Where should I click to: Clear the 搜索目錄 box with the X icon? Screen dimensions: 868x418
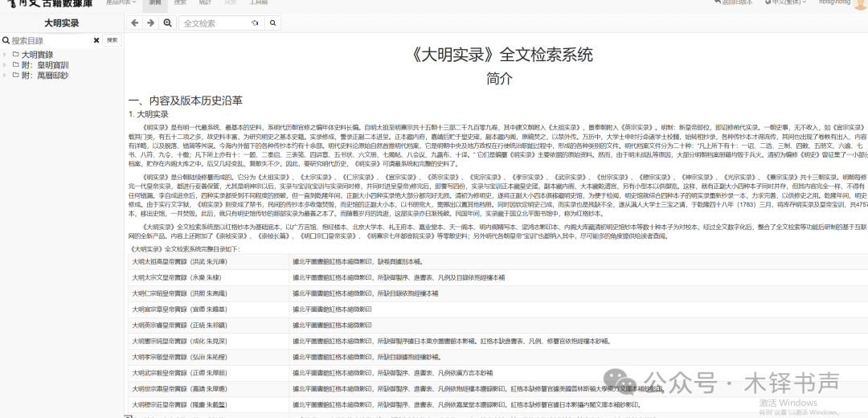tap(96, 40)
